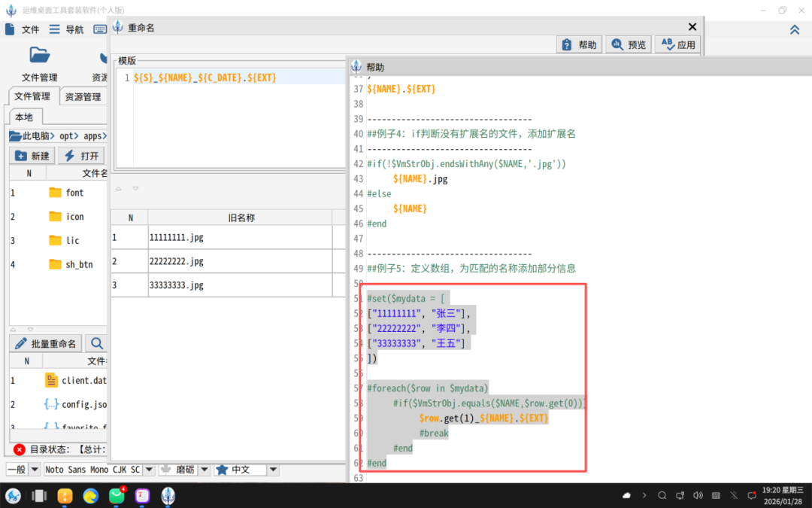Expand the Noto Sans Mono CJK SC font dropdown
This screenshot has height=508, width=812.
point(150,470)
